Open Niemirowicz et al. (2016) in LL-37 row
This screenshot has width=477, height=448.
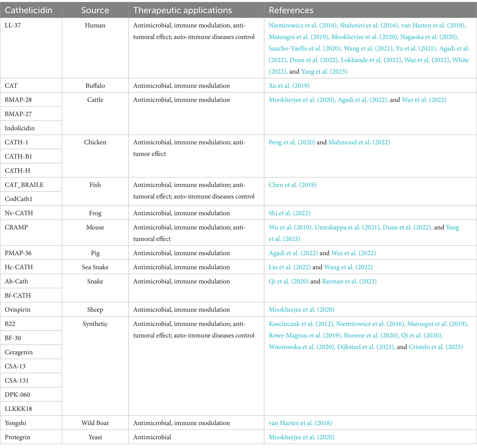[303, 25]
